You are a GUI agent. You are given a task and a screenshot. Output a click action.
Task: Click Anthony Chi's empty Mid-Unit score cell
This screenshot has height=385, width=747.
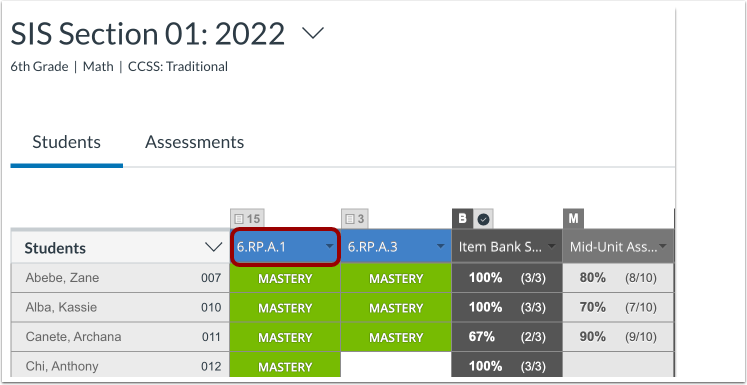point(618,365)
